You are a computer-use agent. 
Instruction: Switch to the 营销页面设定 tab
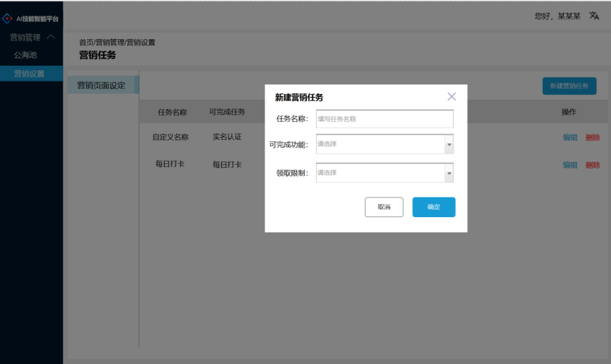101,85
